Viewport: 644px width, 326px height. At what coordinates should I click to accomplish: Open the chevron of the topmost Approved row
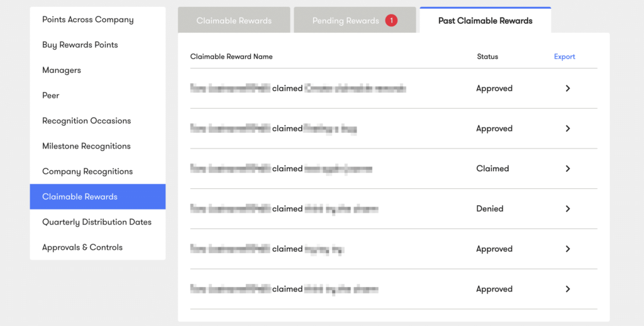(568, 88)
